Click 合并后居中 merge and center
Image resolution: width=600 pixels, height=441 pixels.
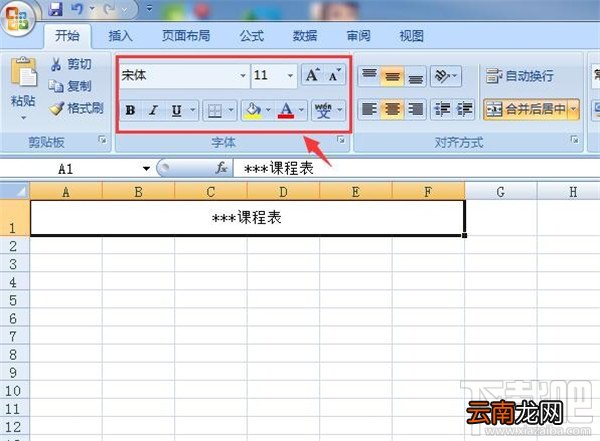click(527, 109)
